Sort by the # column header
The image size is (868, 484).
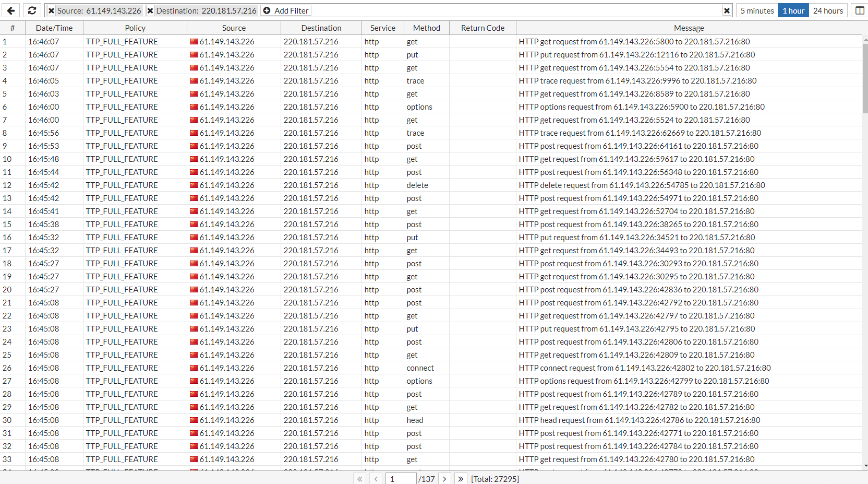tap(13, 28)
